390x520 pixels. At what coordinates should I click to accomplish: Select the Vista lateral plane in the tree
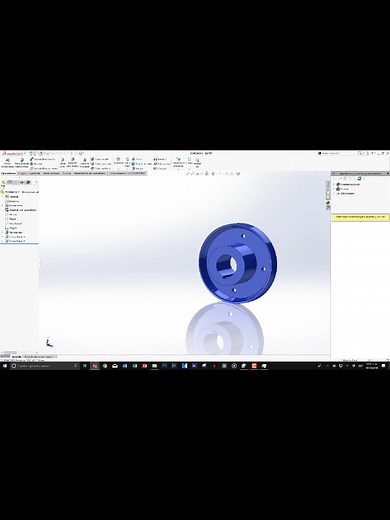pos(14,223)
